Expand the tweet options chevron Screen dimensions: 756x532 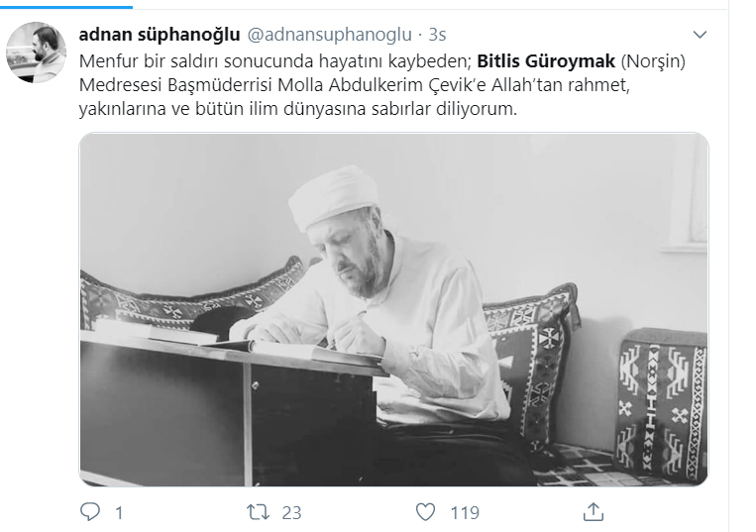tap(700, 35)
